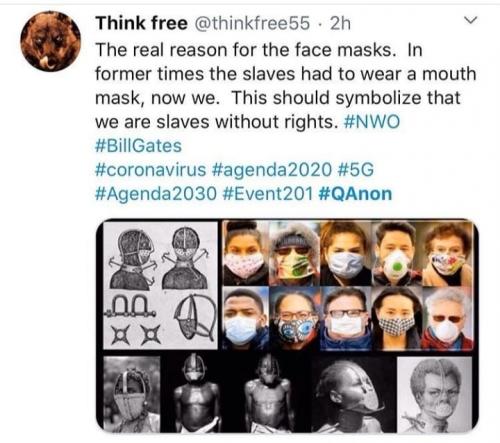Follow the #NWO hashtag
The image size is (500, 443).
pos(371,122)
